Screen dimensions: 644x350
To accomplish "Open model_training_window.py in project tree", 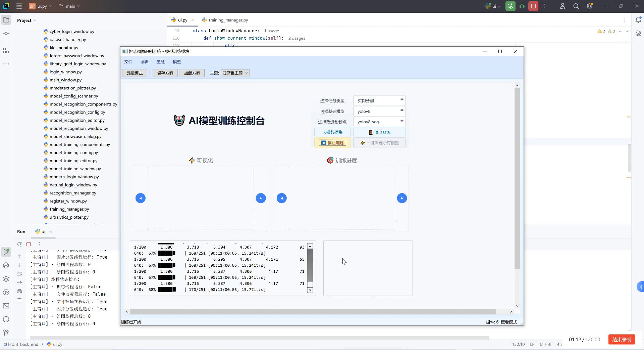I will click(75, 169).
